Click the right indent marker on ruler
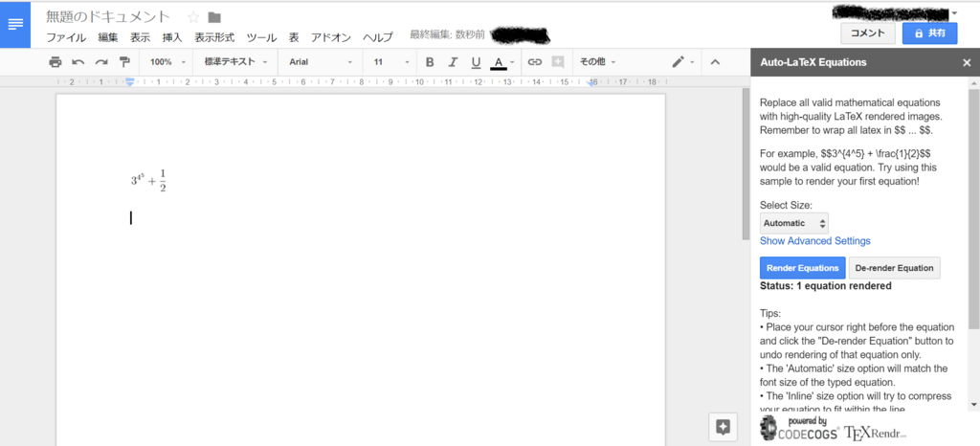 (592, 82)
